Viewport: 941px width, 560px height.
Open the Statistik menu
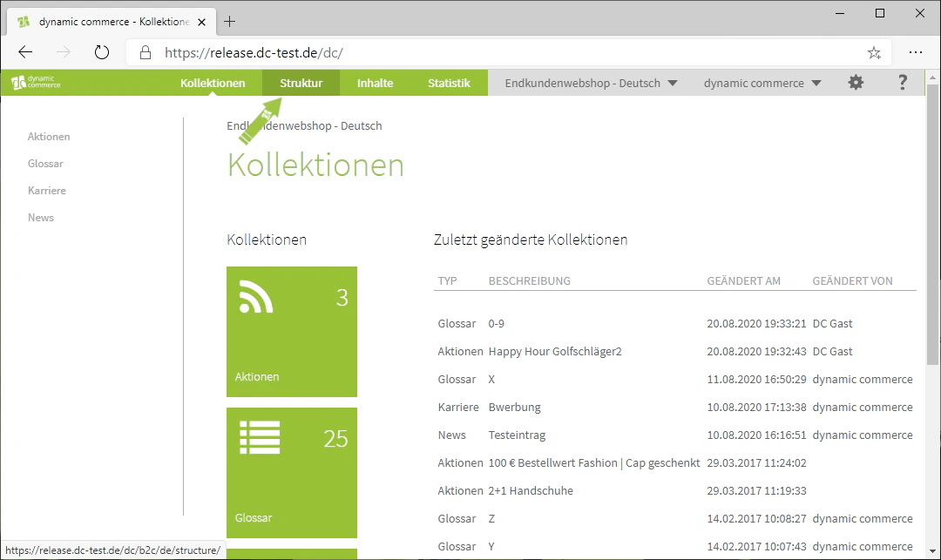(x=449, y=83)
